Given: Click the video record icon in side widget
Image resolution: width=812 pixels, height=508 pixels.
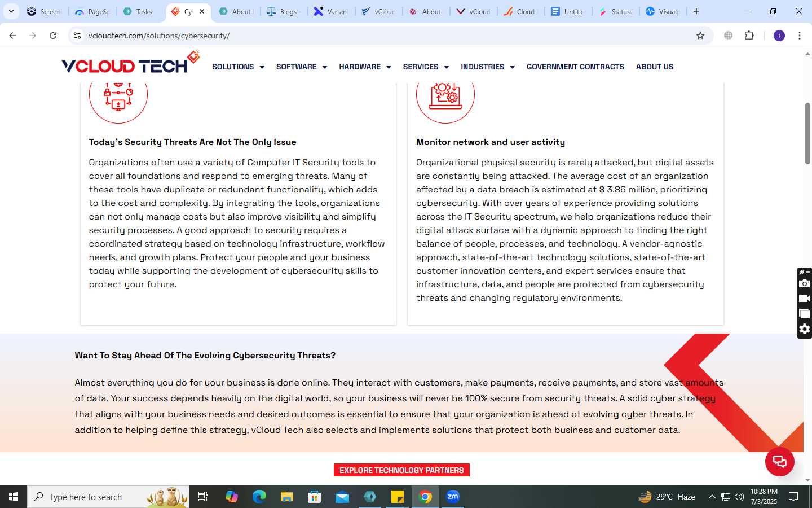Looking at the screenshot, I should [x=805, y=299].
